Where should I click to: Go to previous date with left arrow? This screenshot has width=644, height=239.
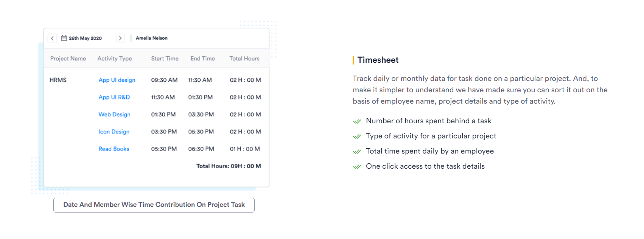[x=52, y=38]
